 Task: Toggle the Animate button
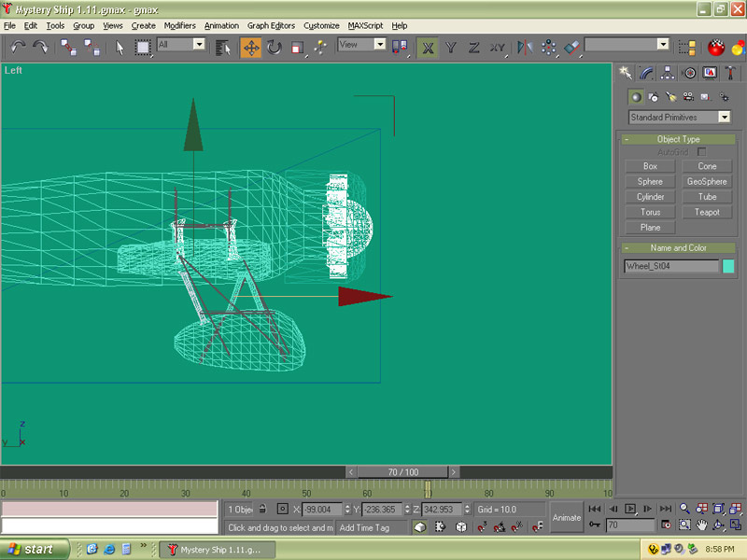coord(566,517)
